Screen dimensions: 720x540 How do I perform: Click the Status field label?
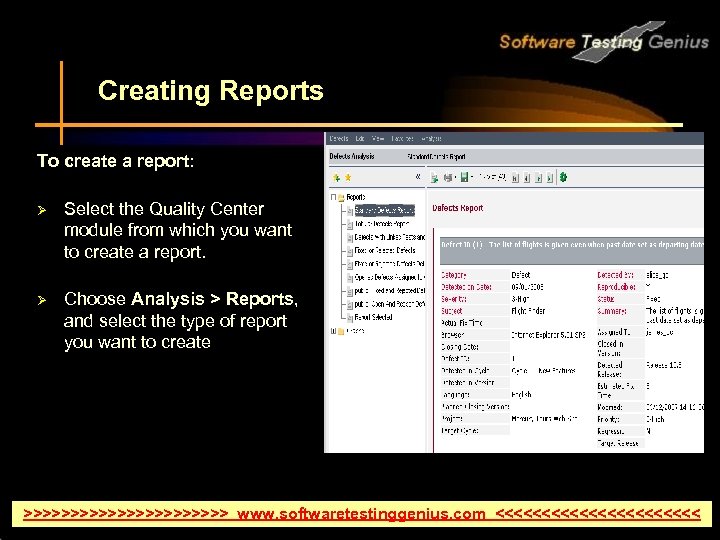pyautogui.click(x=606, y=298)
